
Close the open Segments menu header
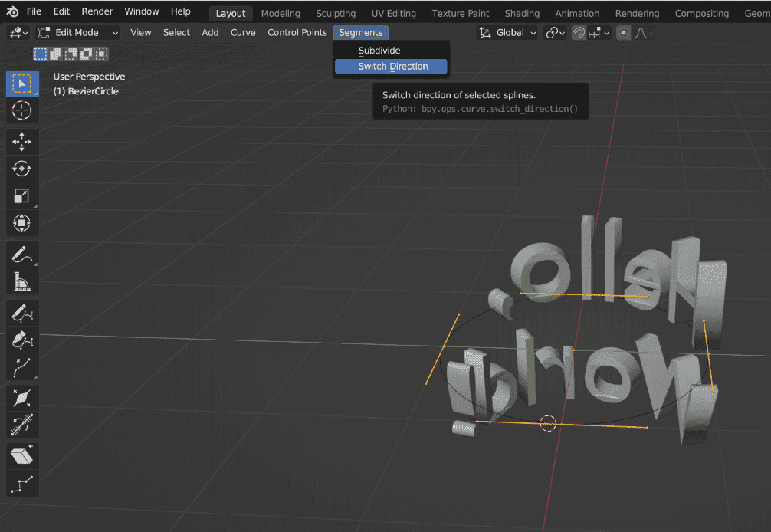click(x=360, y=33)
